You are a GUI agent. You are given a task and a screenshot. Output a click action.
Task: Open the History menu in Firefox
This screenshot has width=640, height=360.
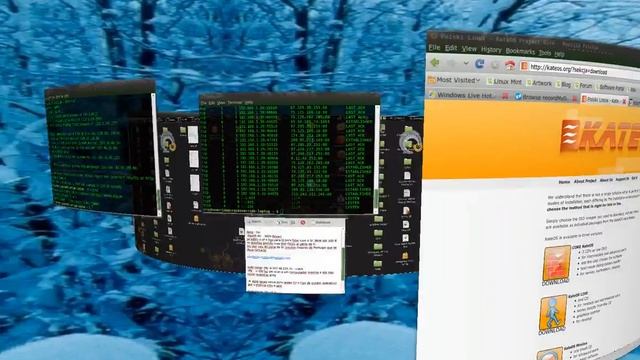(x=491, y=50)
